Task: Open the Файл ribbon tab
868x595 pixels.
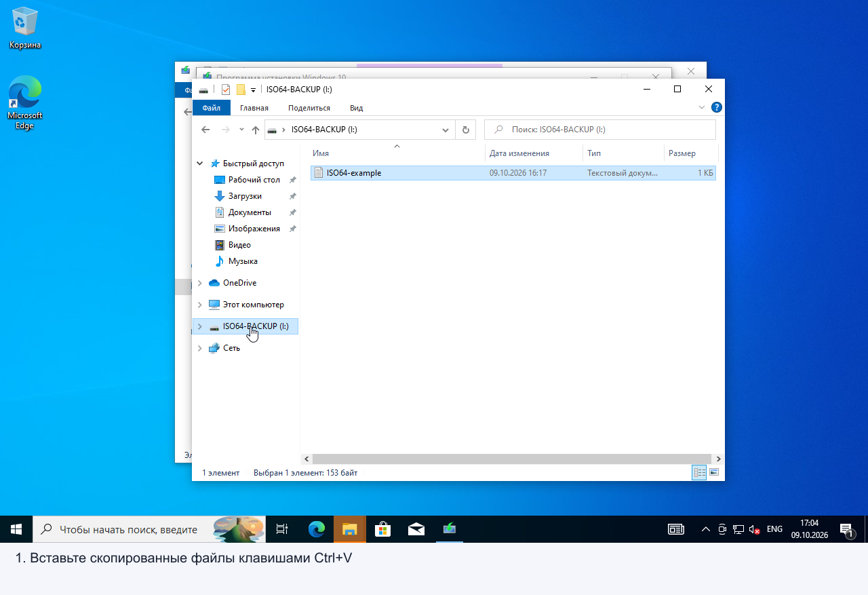Action: pyautogui.click(x=212, y=108)
